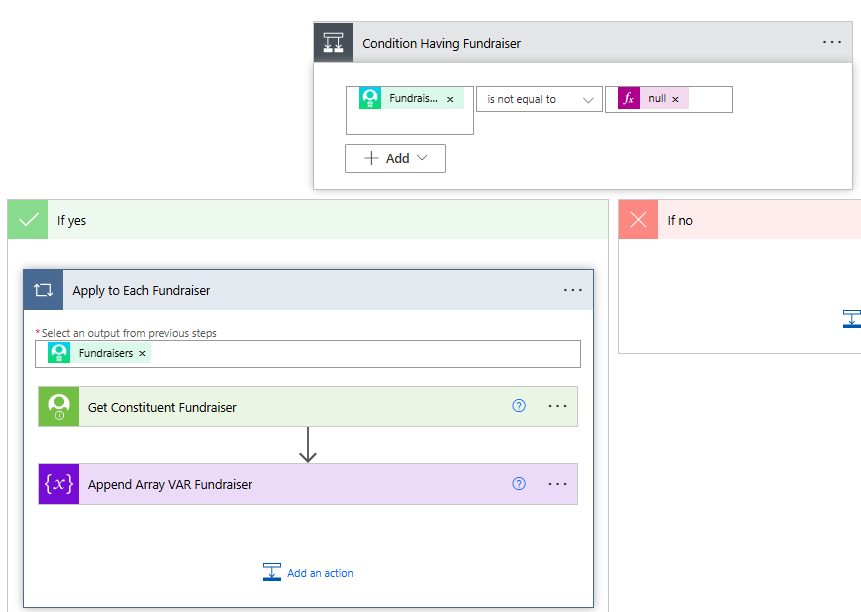Viewport: 861px width, 612px height.
Task: Click the Append Array variable icon
Action: [59, 484]
